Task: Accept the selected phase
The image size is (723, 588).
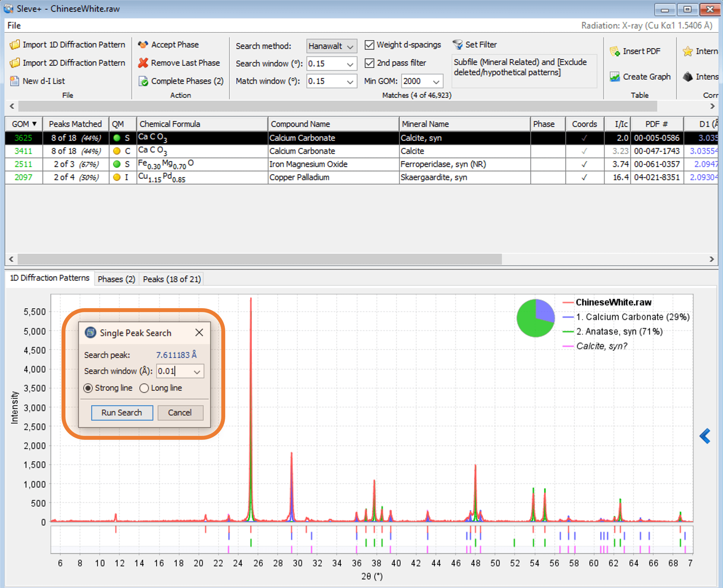Action: point(175,44)
